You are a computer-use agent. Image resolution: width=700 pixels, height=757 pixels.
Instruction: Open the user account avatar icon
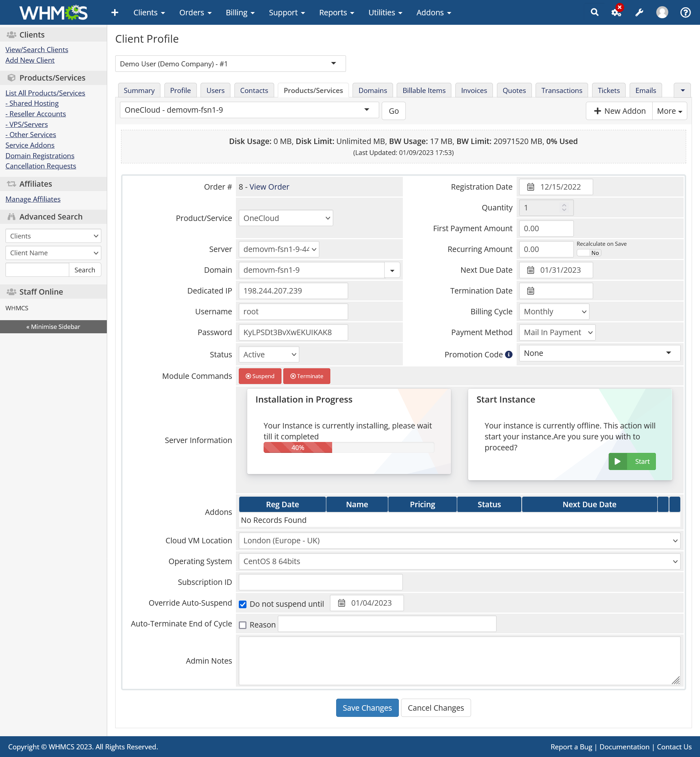(x=662, y=12)
